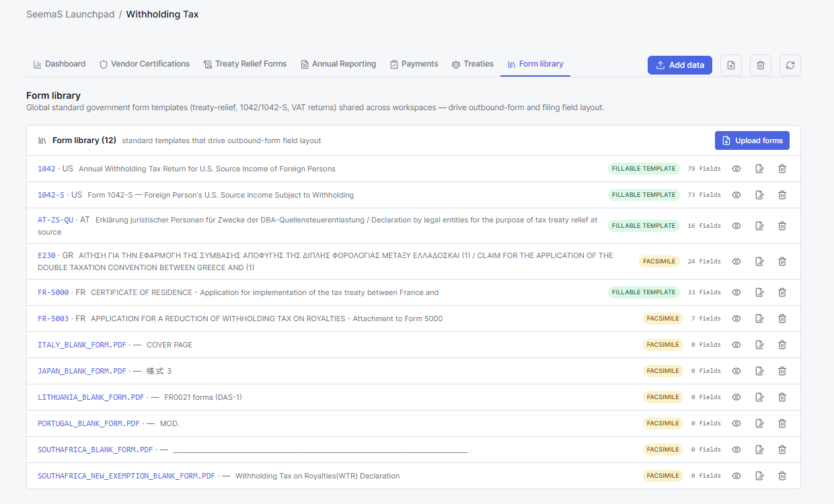Image resolution: width=834 pixels, height=504 pixels.
Task: Open the JAPAN_BLANK_FORM.PDF file link
Action: pyautogui.click(x=82, y=371)
